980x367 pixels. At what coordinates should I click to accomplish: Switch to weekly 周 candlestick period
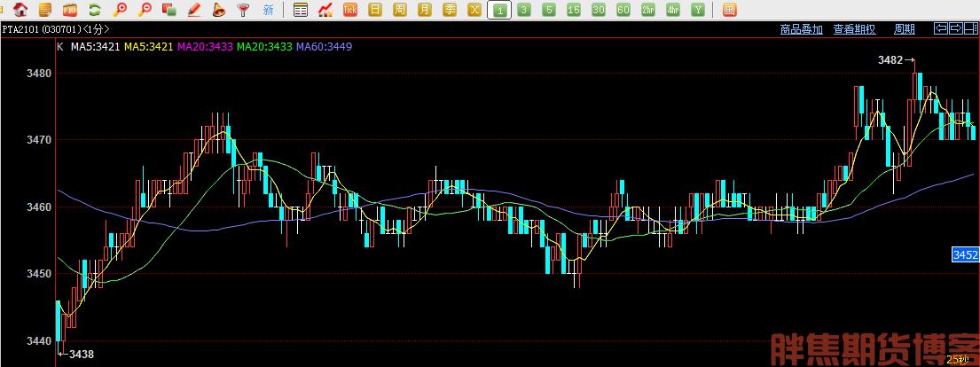[x=400, y=10]
